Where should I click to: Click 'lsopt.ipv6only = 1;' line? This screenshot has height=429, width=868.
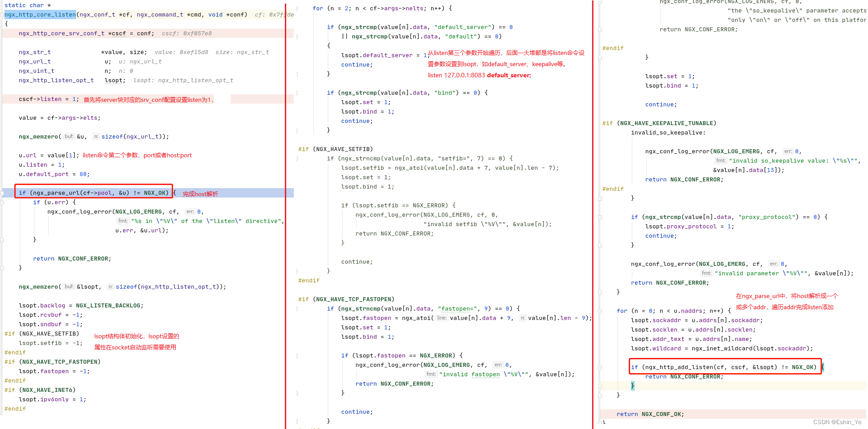(52, 400)
